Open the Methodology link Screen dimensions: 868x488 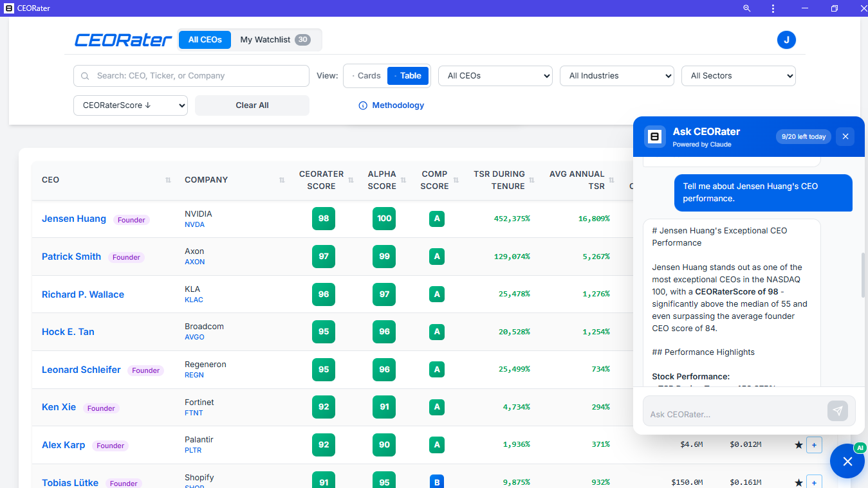click(398, 105)
